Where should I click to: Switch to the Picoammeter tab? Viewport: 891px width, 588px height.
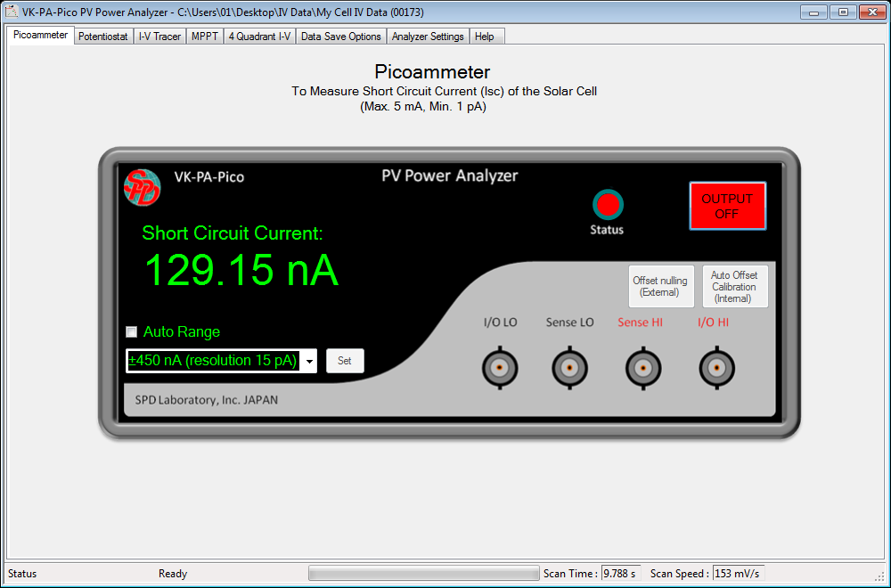tap(40, 35)
